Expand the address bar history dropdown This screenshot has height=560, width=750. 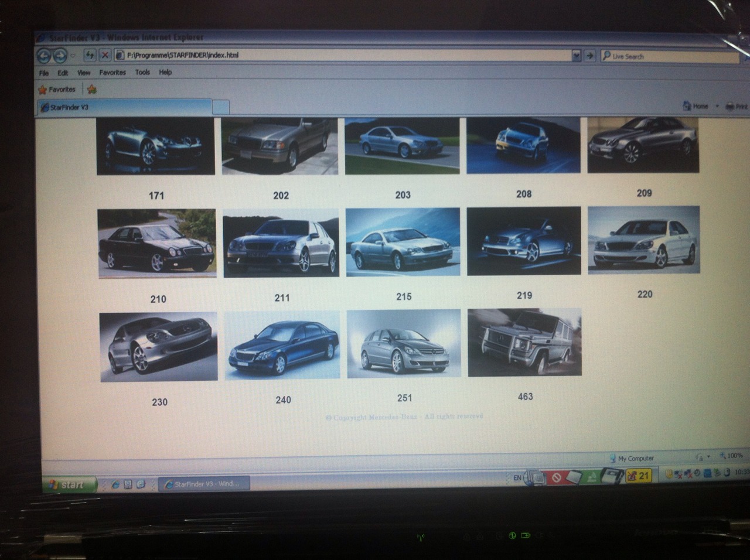pos(577,56)
